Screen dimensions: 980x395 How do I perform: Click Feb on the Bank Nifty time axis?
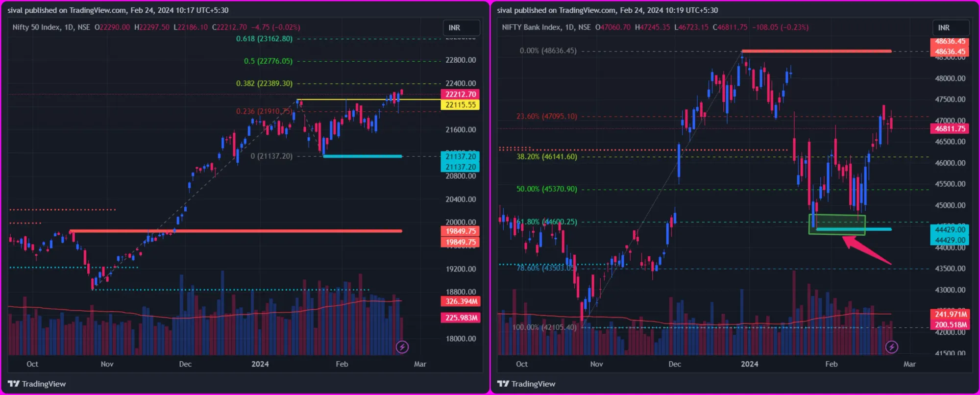coord(832,364)
